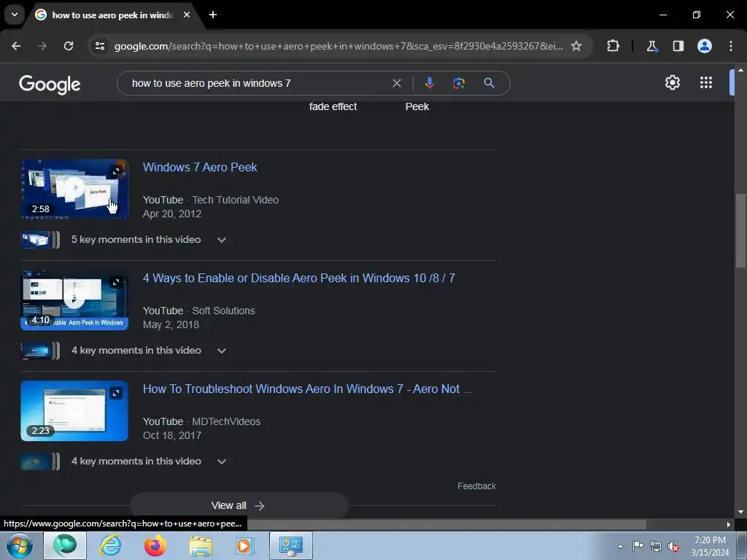Open the clock showing 7:20 PM
Image resolution: width=747 pixels, height=560 pixels.
710,546
